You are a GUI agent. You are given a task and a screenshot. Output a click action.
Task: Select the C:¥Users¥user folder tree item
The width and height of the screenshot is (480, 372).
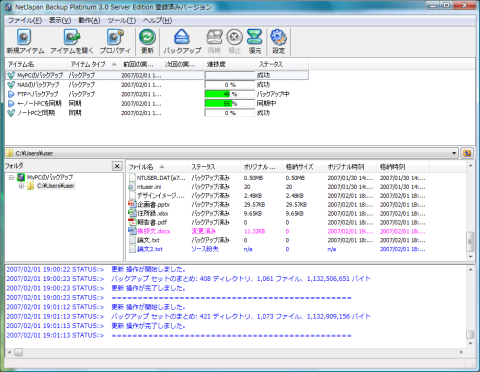(55, 186)
